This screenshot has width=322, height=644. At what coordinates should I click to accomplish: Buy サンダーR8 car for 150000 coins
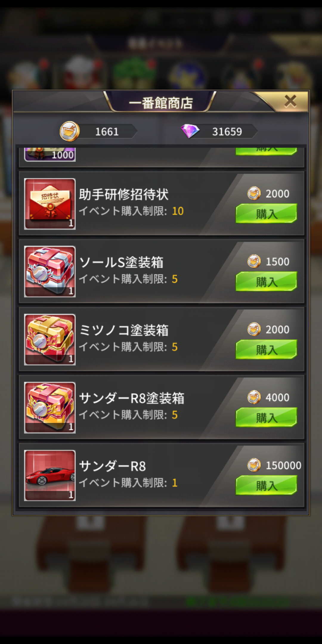[x=266, y=485]
